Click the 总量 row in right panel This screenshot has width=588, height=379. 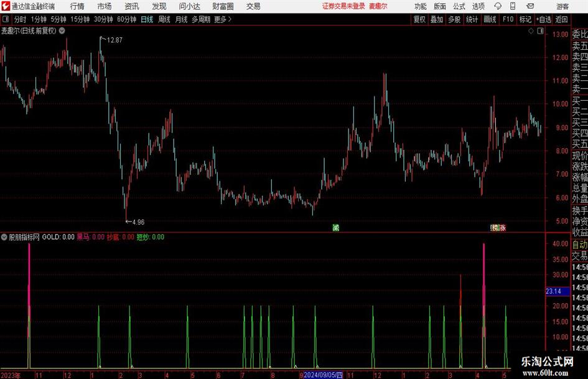tap(579, 187)
